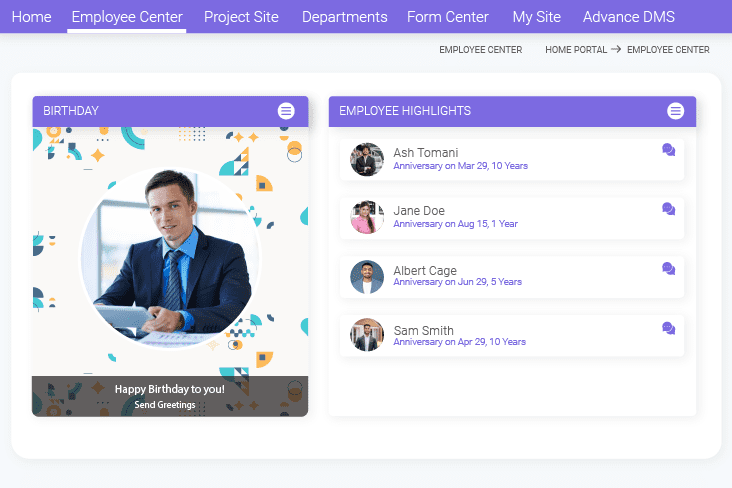
Task: Click the birthday employee's circular photo
Action: click(170, 258)
